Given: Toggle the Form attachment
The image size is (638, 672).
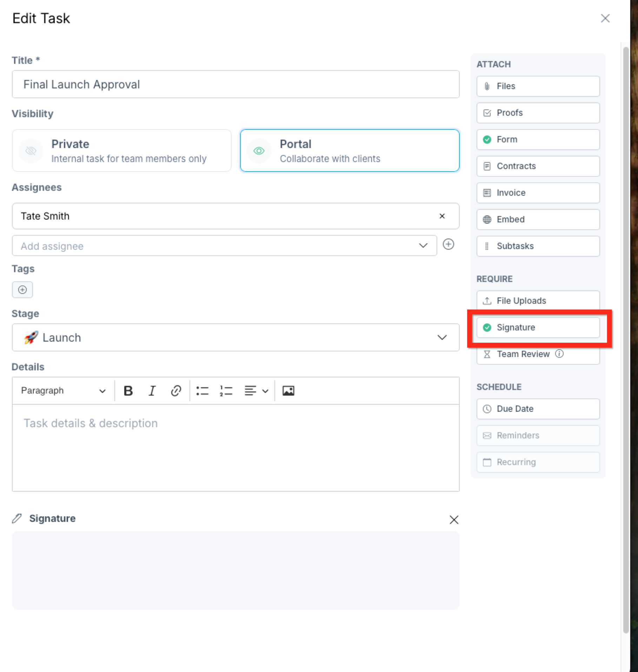Looking at the screenshot, I should coord(538,140).
